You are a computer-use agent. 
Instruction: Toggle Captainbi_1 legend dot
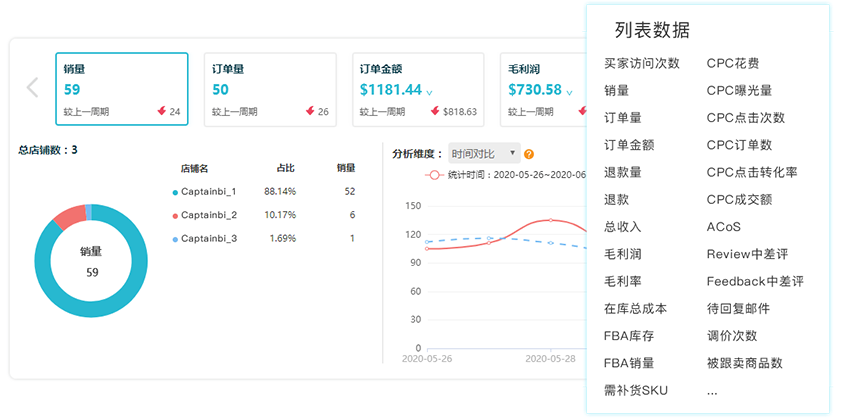pyautogui.click(x=175, y=192)
